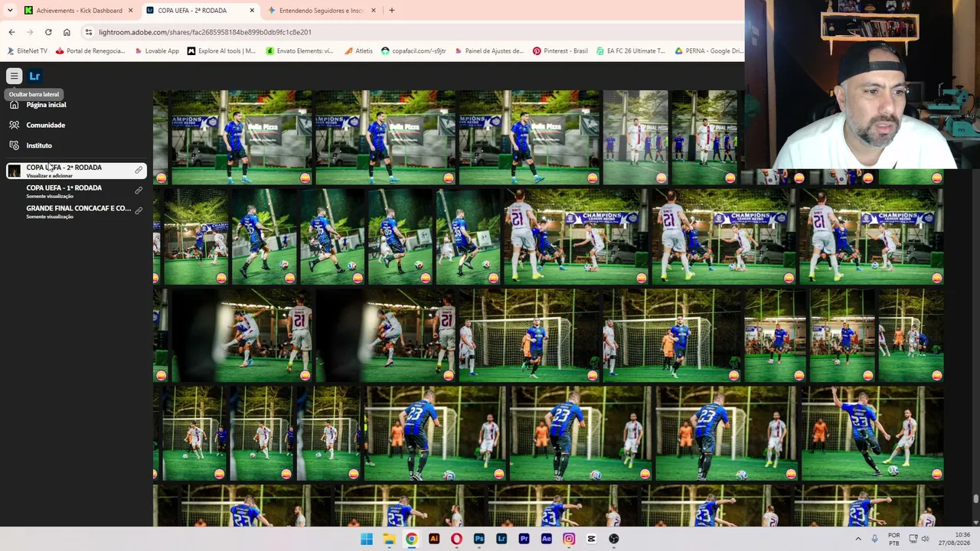Open the Windows Start menu
Viewport: 980px width, 551px height.
[x=367, y=539]
